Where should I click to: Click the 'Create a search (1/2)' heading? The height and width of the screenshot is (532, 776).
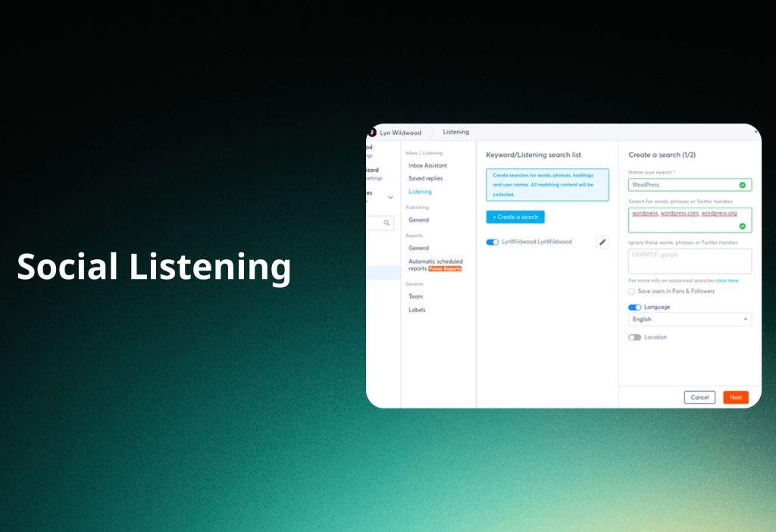(662, 155)
